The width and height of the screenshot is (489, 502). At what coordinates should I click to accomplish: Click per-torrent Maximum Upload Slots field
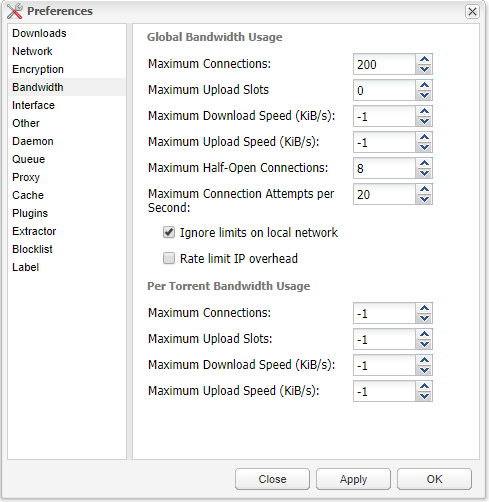point(385,339)
